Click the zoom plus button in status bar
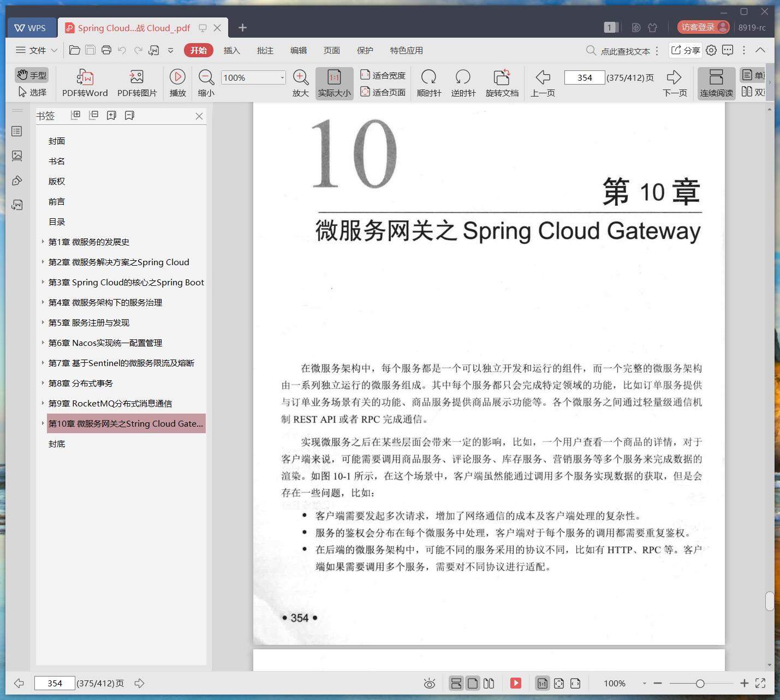The height and width of the screenshot is (700, 780). coord(744,683)
